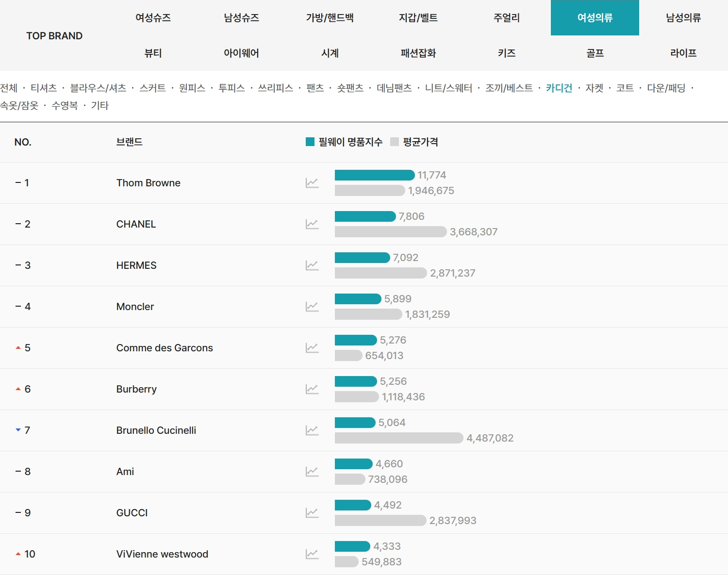Click the rank-down arrow beside number 7
Viewport: 728px width, 575px height.
click(18, 430)
